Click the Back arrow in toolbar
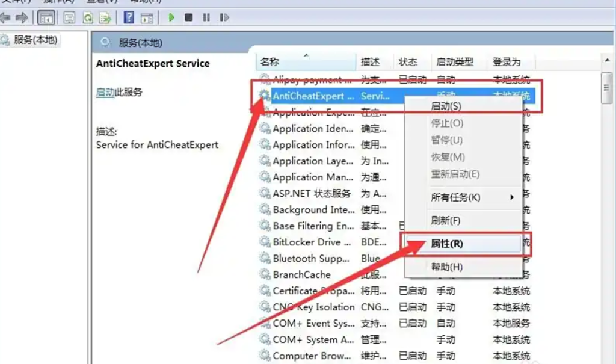The width and height of the screenshot is (616, 364). click(5, 17)
